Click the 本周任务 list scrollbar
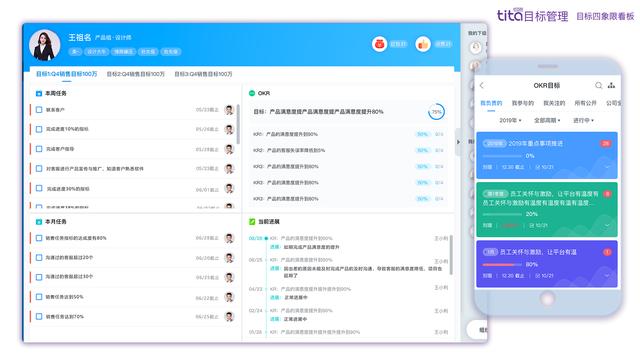640x360 pixels. click(x=238, y=124)
